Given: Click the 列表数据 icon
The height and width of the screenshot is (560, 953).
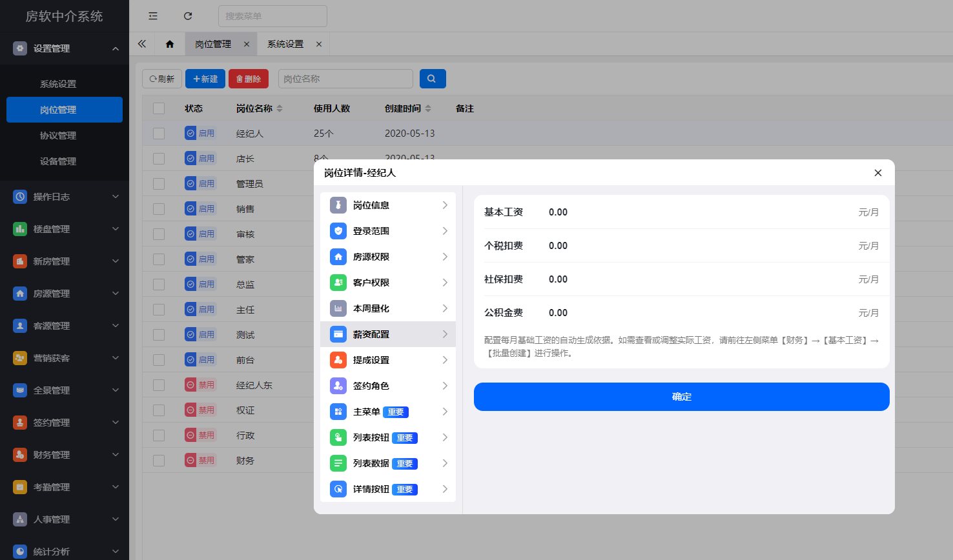Looking at the screenshot, I should coord(338,463).
